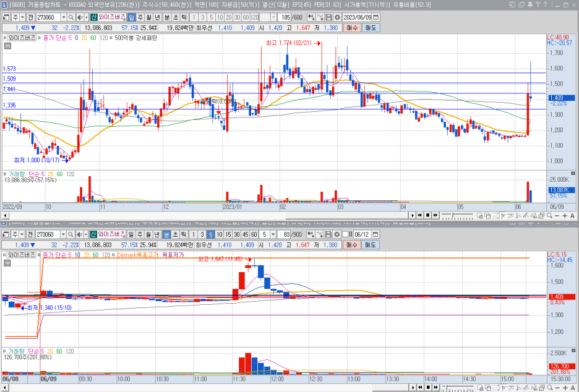Click the stop playback button under top chart
This screenshot has height=392, width=579.
427,215
